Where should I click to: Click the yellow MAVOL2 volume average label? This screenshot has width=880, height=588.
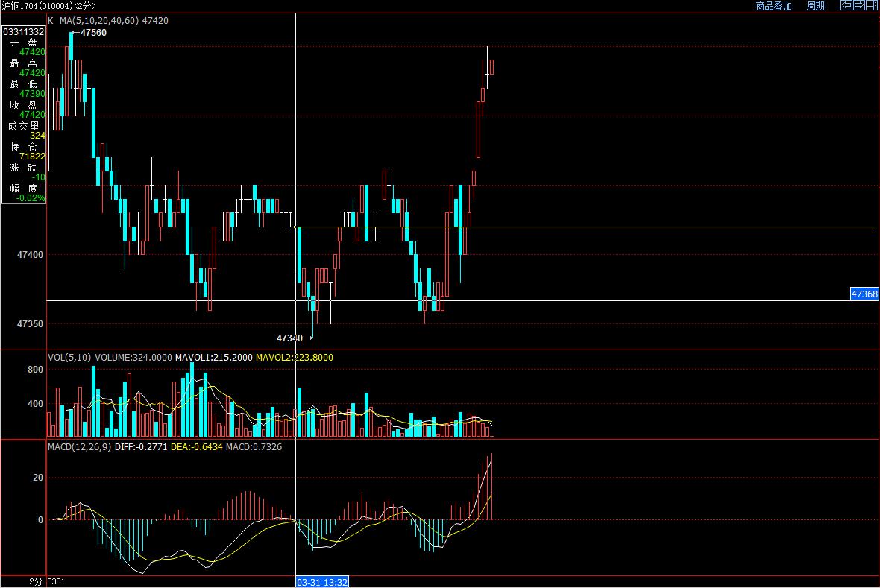[x=294, y=358]
